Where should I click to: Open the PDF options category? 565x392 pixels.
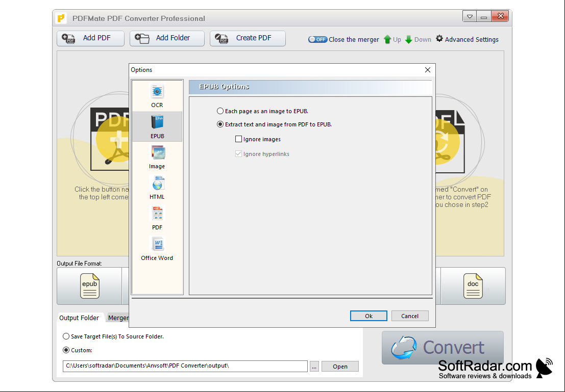click(157, 218)
